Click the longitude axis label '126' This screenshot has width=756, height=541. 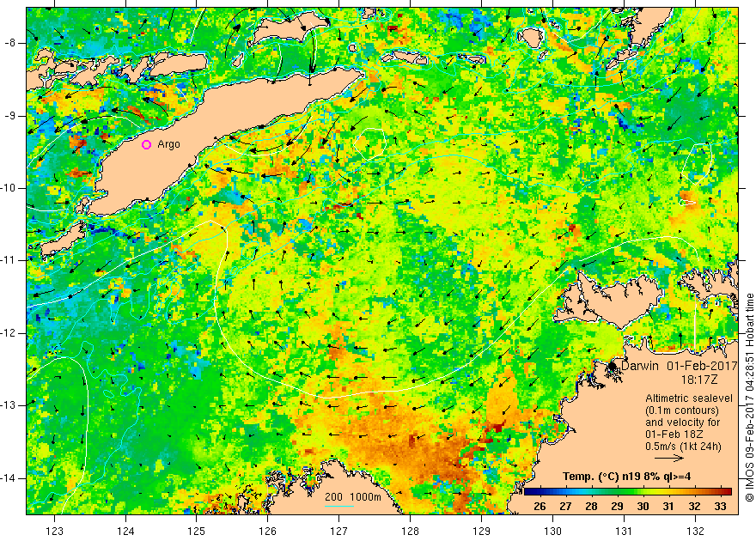point(267,531)
